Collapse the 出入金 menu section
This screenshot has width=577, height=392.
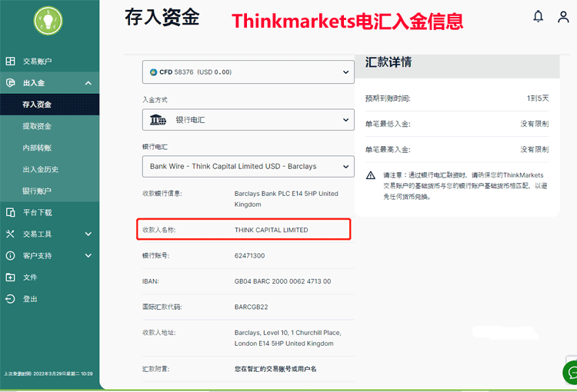88,83
